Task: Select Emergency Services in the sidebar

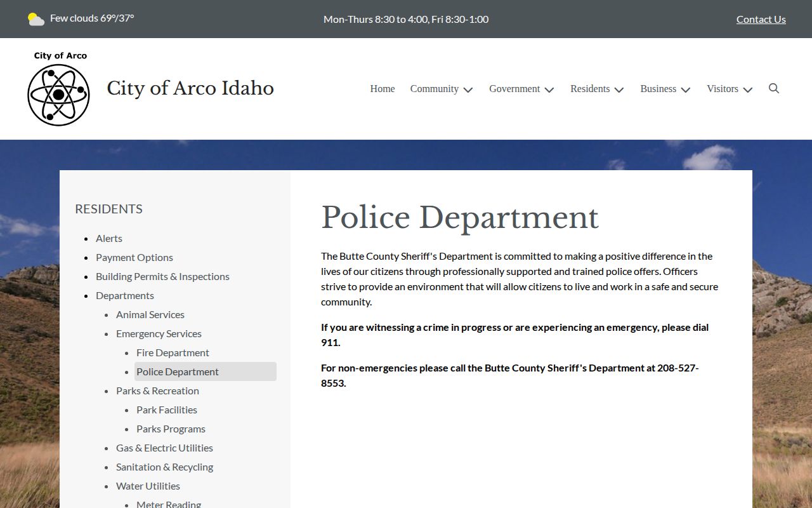Action: pyautogui.click(x=159, y=333)
